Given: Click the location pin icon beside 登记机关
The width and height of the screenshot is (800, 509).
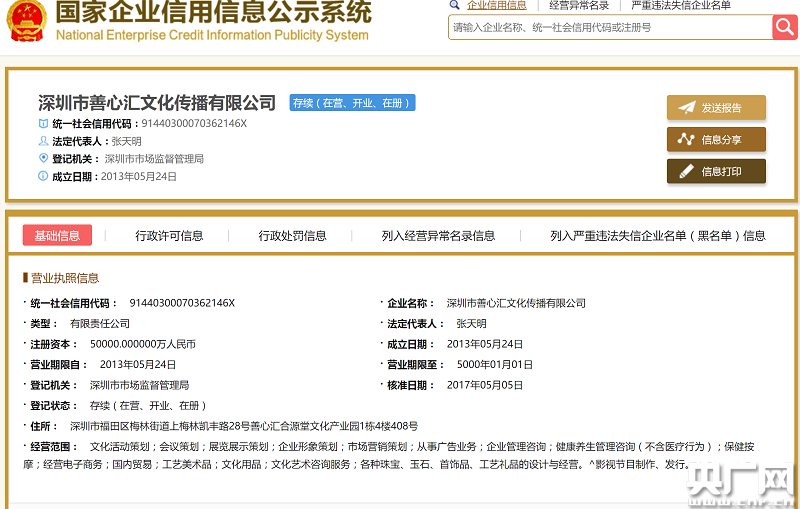Looking at the screenshot, I should pyautogui.click(x=43, y=158).
